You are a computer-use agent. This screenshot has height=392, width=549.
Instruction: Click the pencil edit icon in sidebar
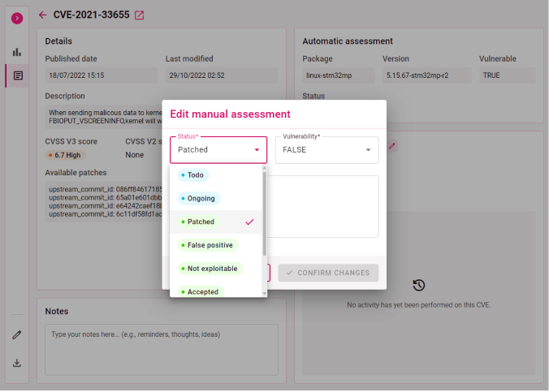17,335
